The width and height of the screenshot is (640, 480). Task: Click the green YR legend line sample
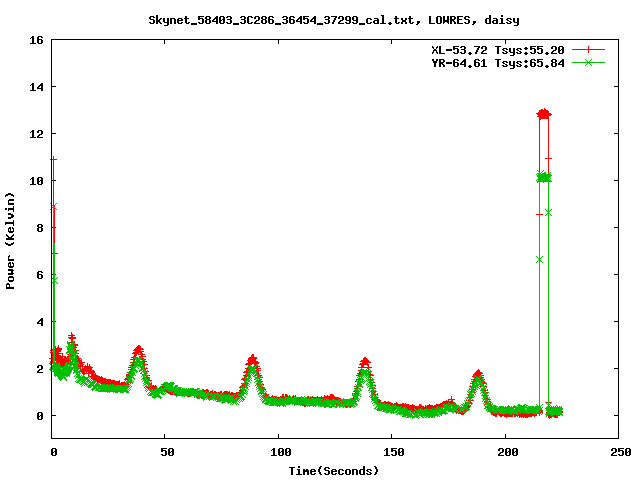(588, 62)
